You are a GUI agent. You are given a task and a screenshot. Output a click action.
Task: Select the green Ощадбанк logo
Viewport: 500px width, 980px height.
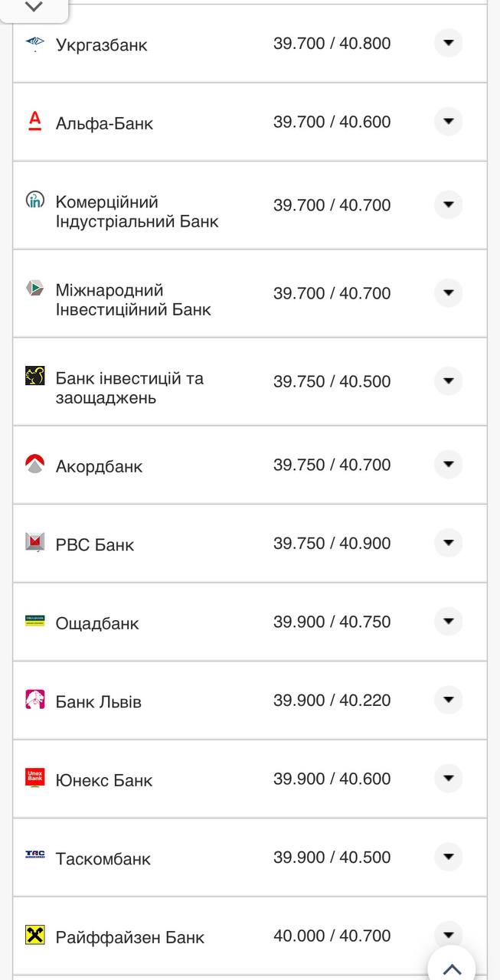coord(34,621)
